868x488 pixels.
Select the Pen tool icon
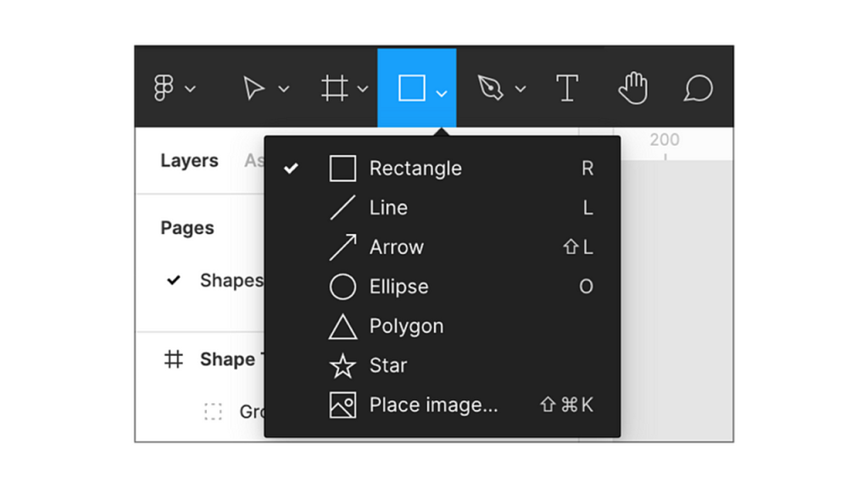[x=491, y=88]
